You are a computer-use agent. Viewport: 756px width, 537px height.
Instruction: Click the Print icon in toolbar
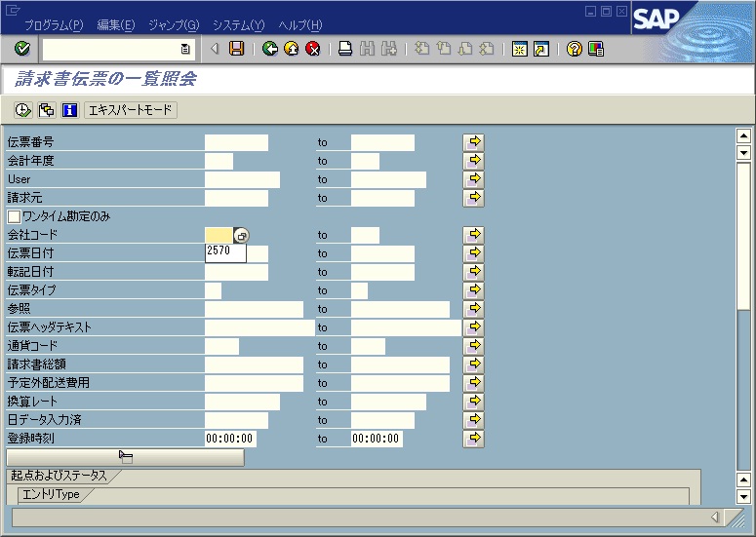tap(344, 49)
